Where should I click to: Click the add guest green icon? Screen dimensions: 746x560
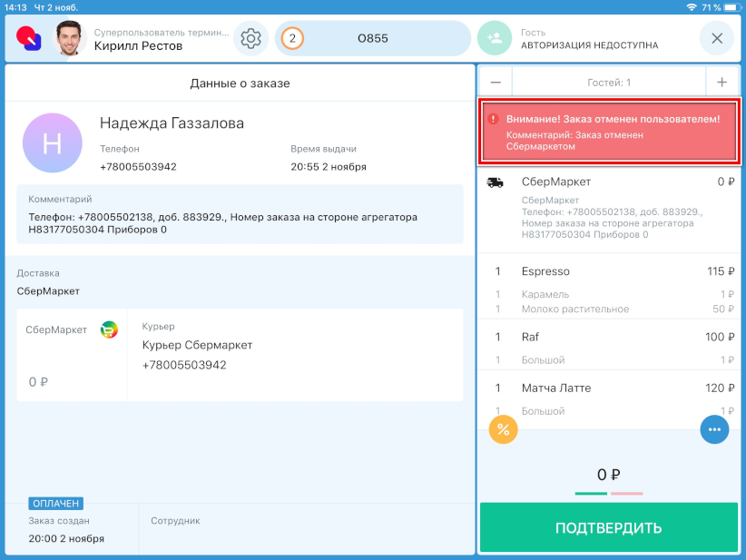495,38
